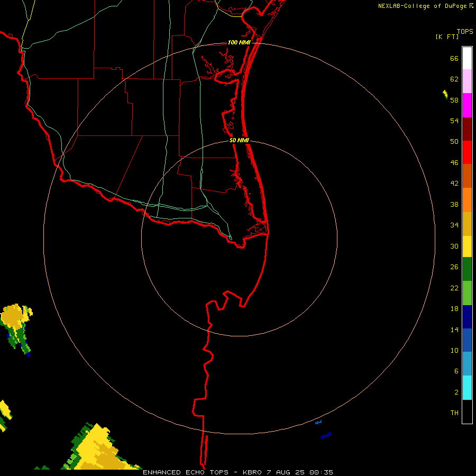Viewport: 476px width, 476px height.
Task: Click the navy legend swatch near 18
Action: 467,317
